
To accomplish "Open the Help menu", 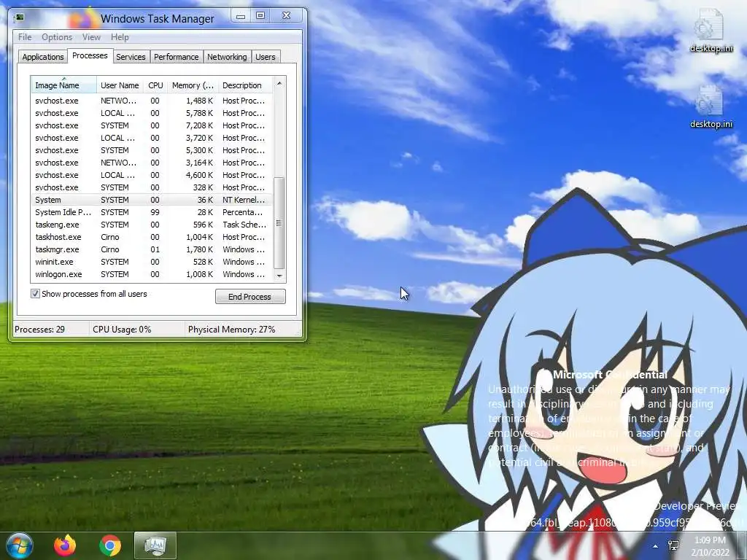I will coord(120,37).
